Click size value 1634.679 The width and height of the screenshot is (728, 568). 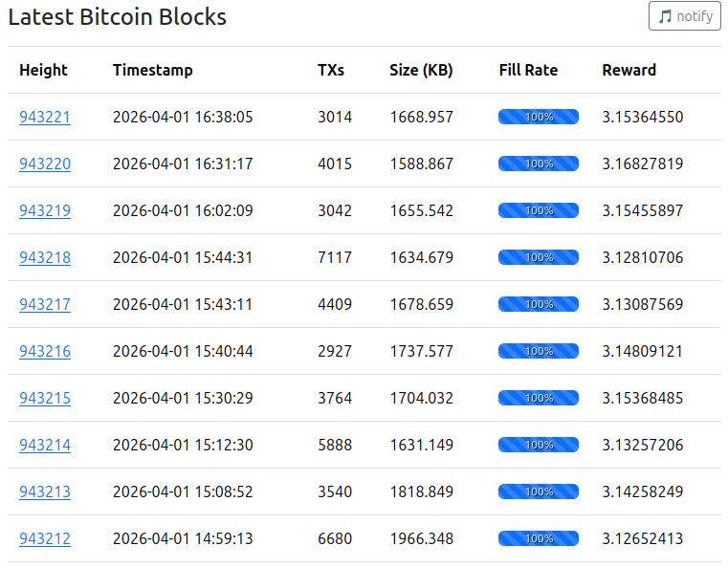(x=421, y=257)
